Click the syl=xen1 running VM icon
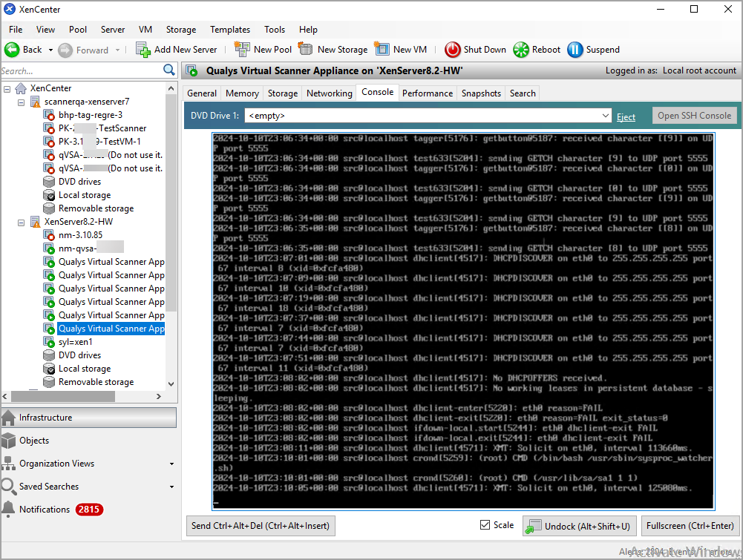743x560 pixels. coord(49,342)
